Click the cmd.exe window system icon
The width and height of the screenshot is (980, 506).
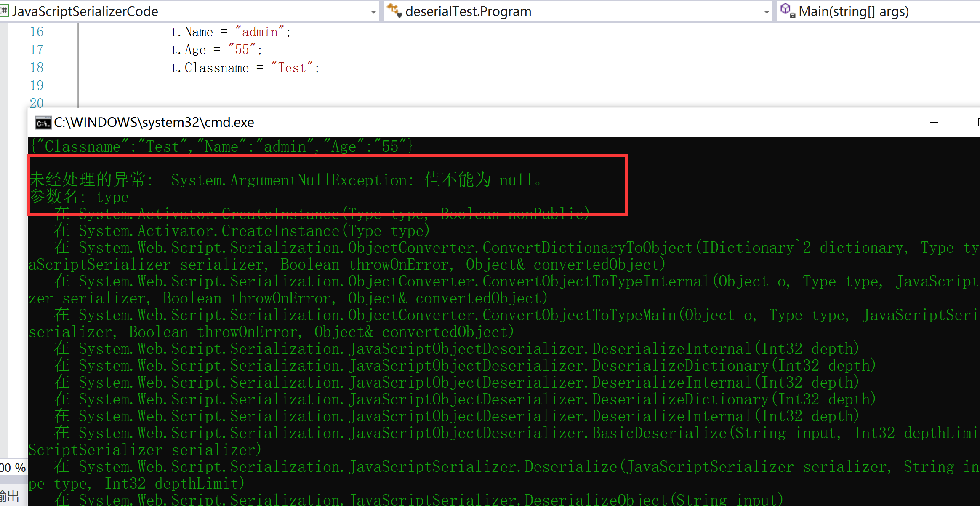point(43,123)
